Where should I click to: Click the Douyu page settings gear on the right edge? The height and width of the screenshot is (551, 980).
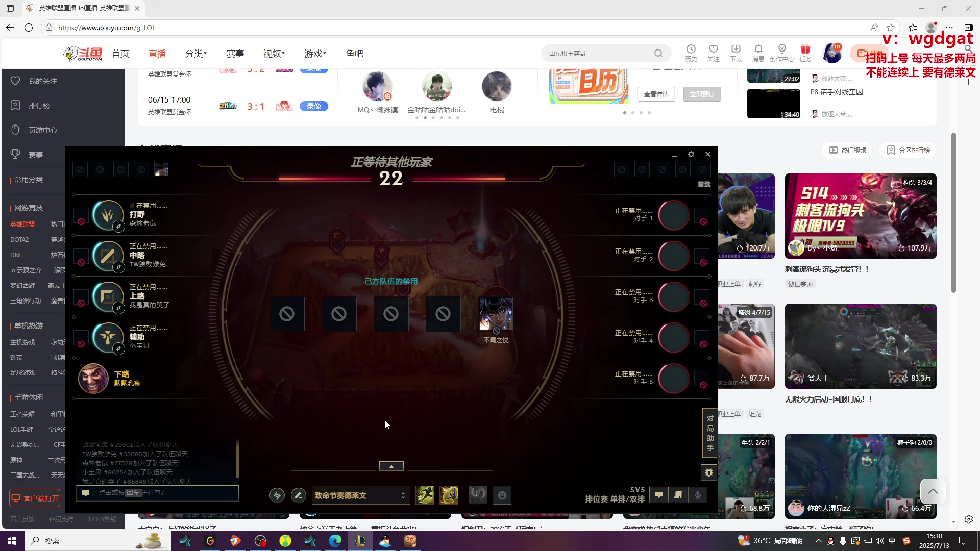coord(968,519)
